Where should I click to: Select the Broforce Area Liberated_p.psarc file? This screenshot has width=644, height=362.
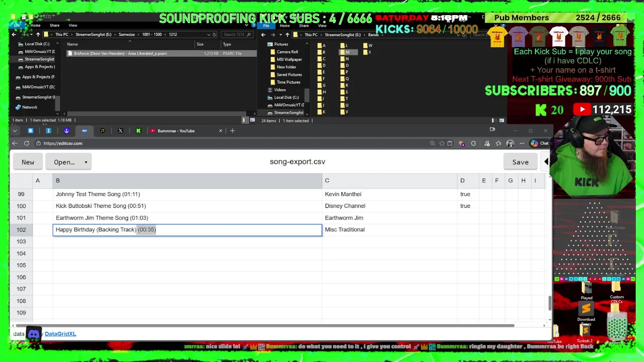point(162,53)
